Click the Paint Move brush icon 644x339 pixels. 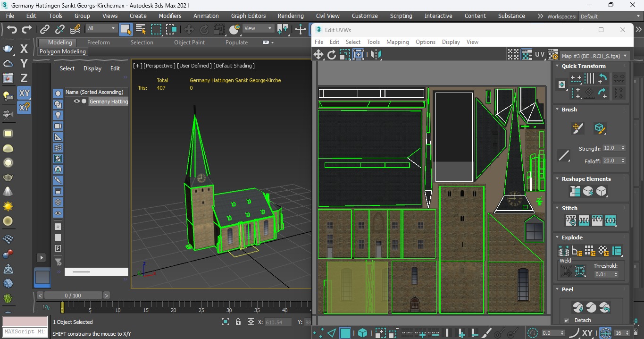coord(577,128)
